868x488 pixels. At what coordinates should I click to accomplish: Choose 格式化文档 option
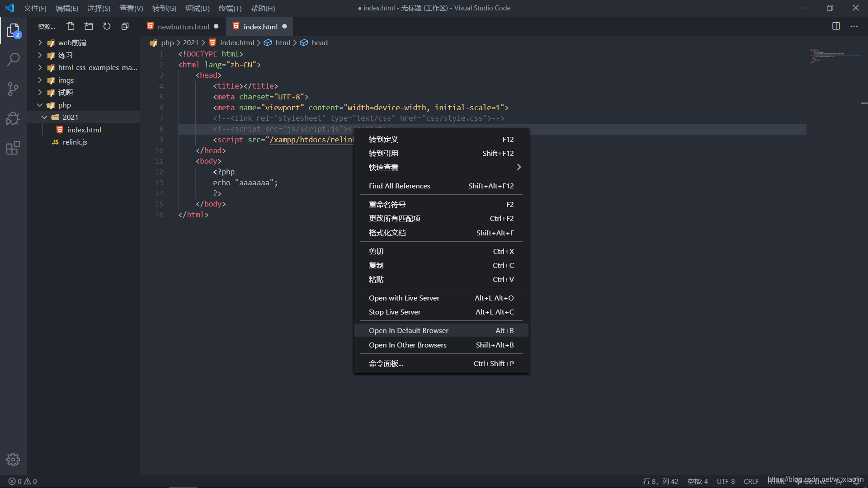click(441, 233)
